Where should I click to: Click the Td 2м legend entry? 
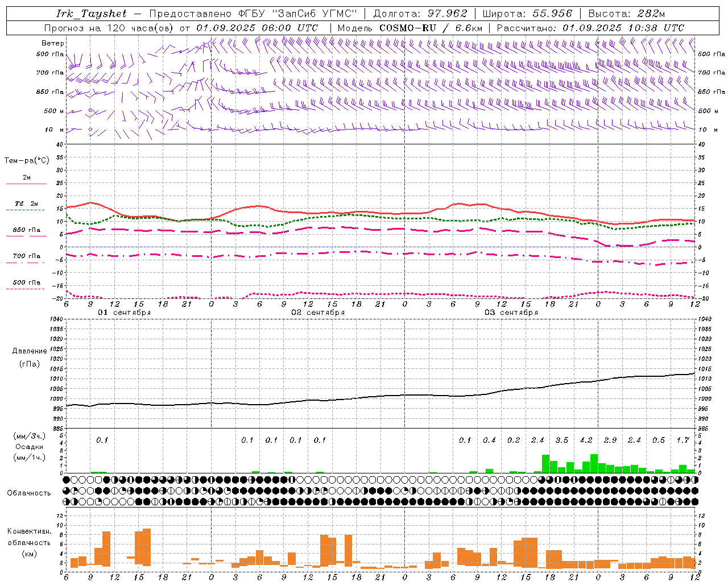(27, 203)
